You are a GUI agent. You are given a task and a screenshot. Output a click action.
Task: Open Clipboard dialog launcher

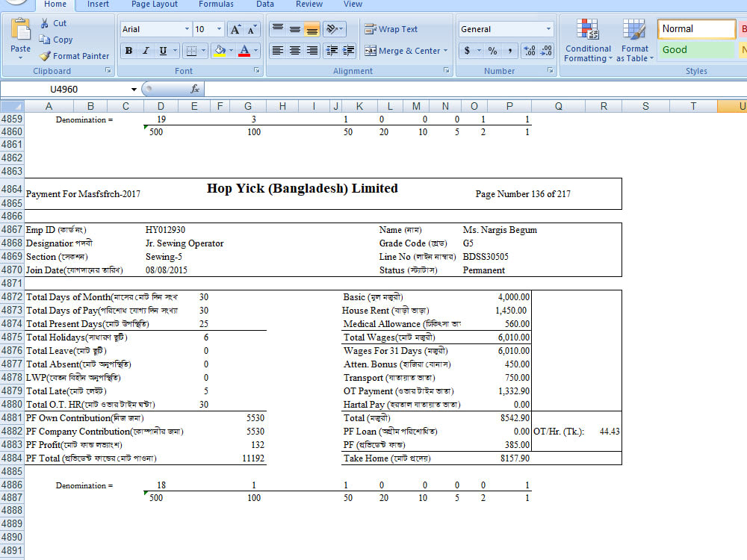(108, 70)
